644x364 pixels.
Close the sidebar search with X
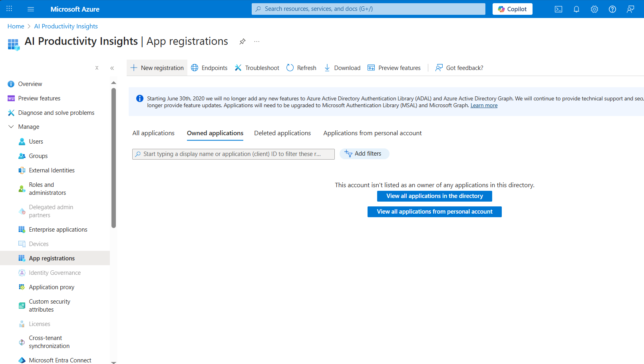[x=97, y=68]
